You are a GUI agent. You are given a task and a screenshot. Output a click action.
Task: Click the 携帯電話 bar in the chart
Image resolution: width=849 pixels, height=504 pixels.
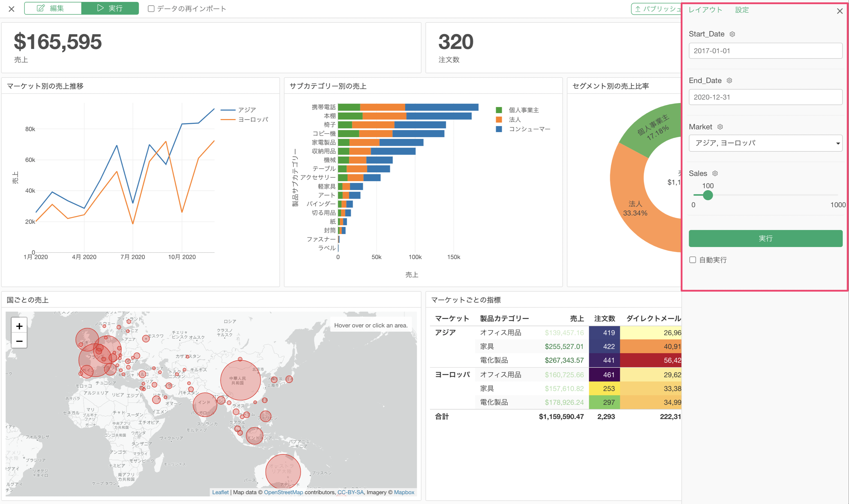point(408,107)
